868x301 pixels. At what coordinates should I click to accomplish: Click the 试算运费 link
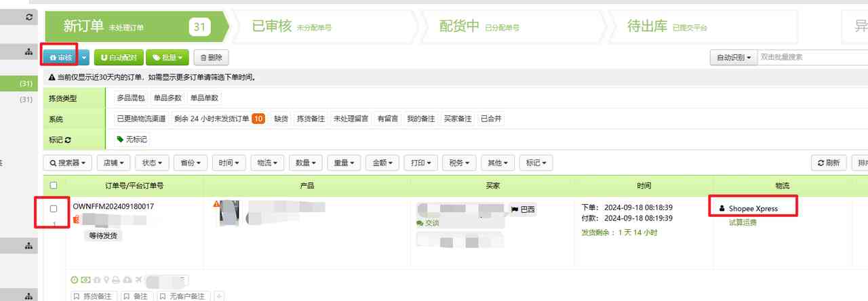pos(743,222)
